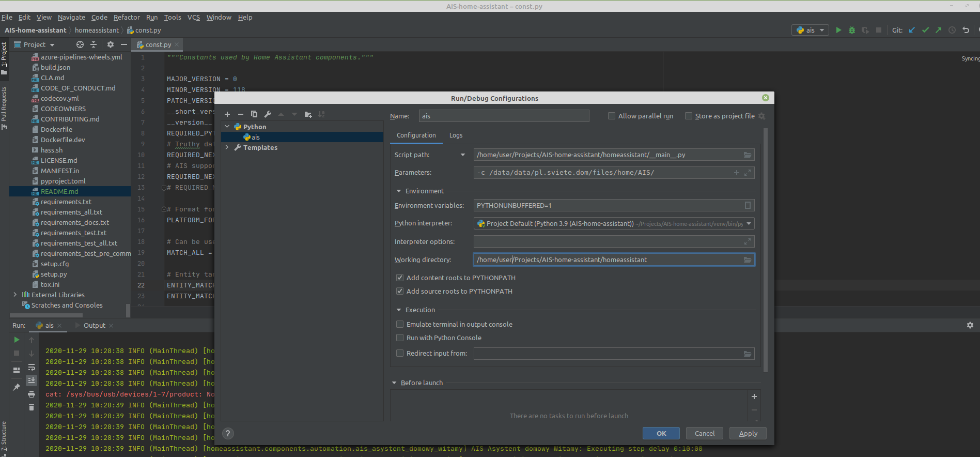Viewport: 980px width, 457px height.
Task: Remove selected configuration with minus icon
Action: tap(241, 114)
